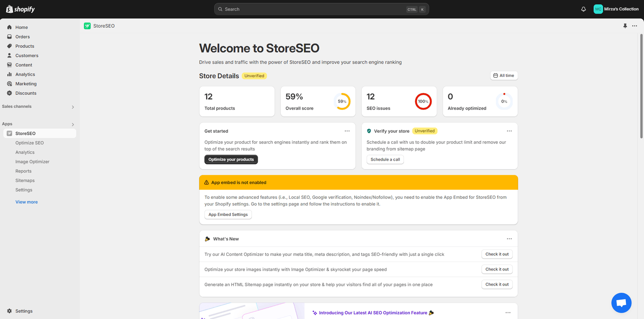Click the CTRL K shortcut hint
Image resolution: width=644 pixels, height=319 pixels.
click(416, 9)
